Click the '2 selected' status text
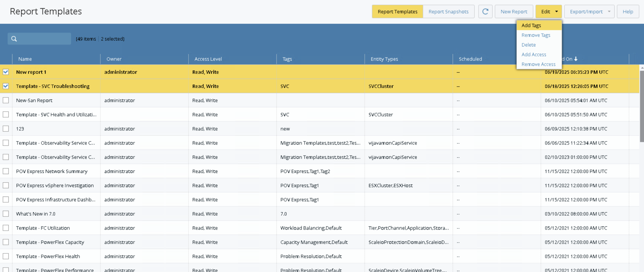 [x=112, y=39]
